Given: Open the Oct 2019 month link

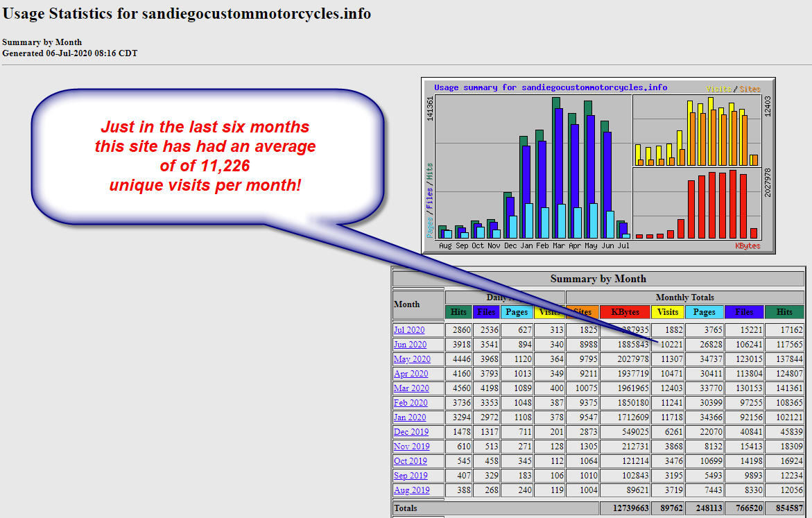Looking at the screenshot, I should point(410,461).
